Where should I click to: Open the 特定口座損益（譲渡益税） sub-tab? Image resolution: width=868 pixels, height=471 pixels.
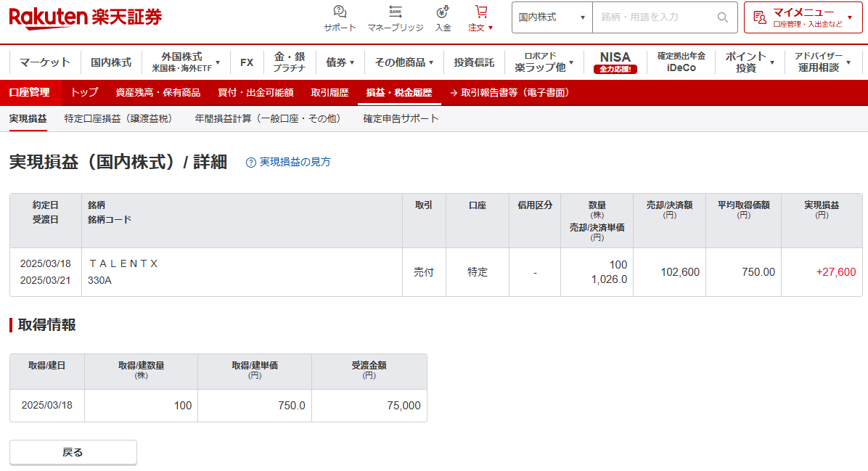[118, 118]
